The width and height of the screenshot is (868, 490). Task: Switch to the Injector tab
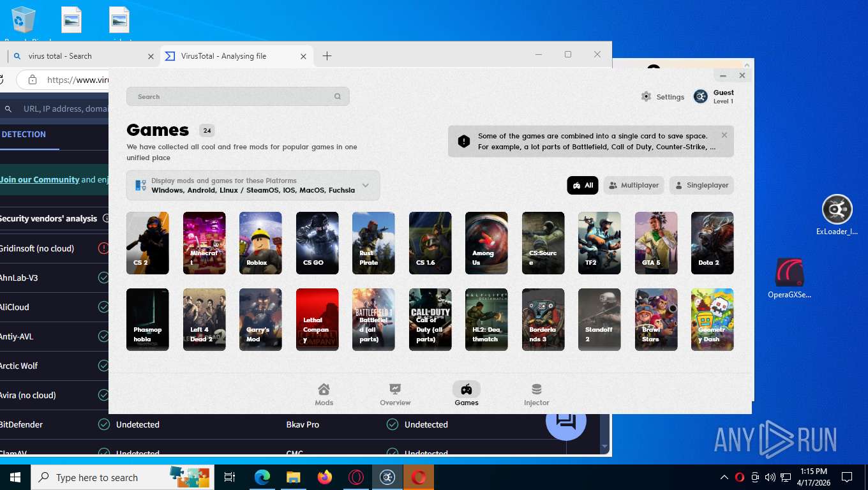tap(537, 394)
